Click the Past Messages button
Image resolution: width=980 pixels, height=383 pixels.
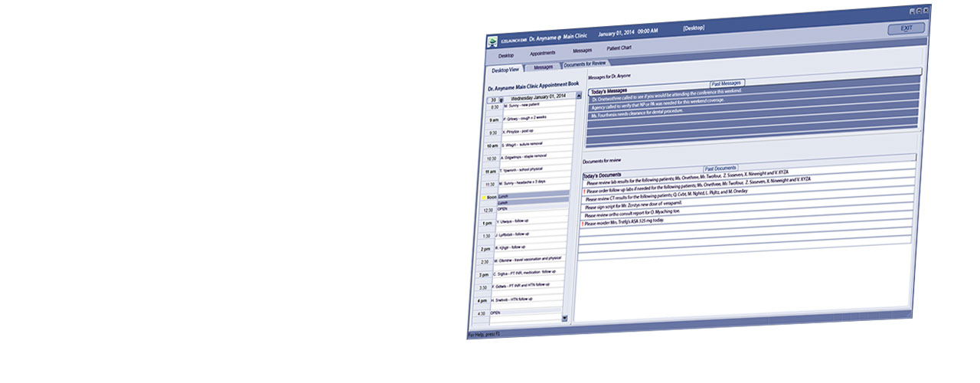(726, 83)
